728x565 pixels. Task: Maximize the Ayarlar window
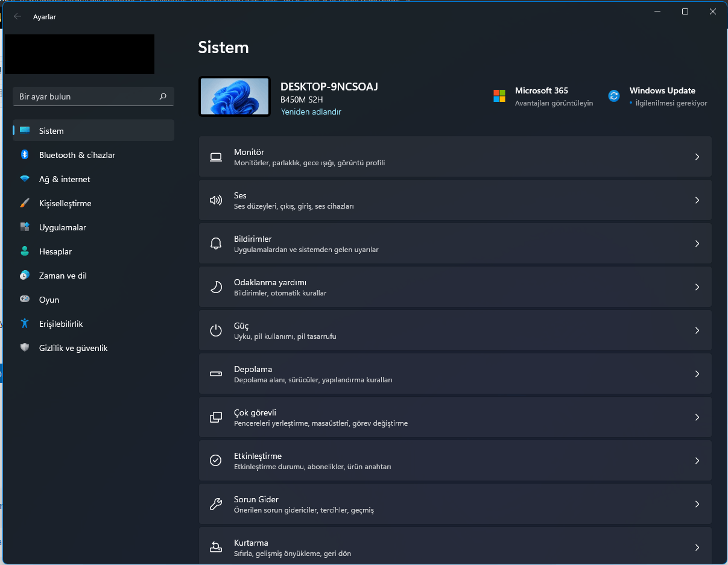coord(685,11)
